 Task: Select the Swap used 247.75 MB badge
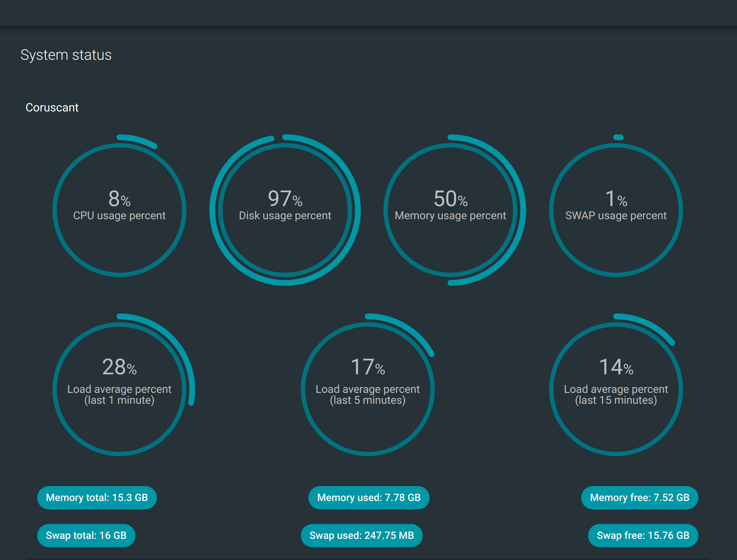click(362, 535)
